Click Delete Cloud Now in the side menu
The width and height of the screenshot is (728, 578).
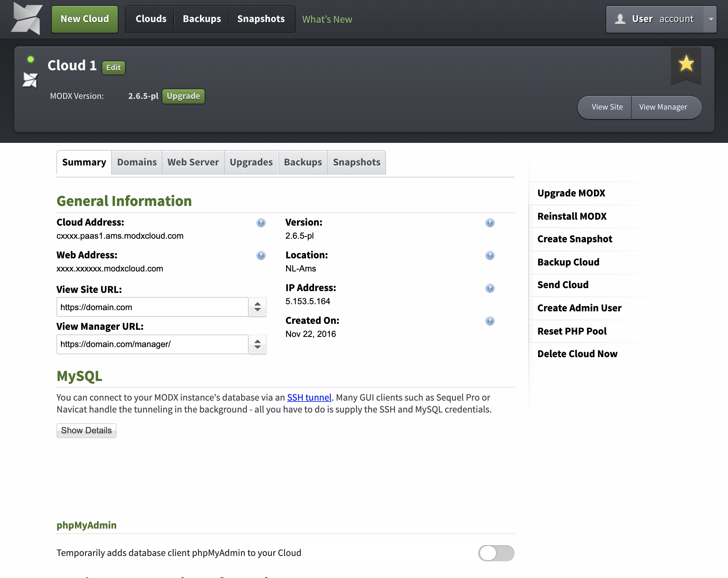point(577,354)
